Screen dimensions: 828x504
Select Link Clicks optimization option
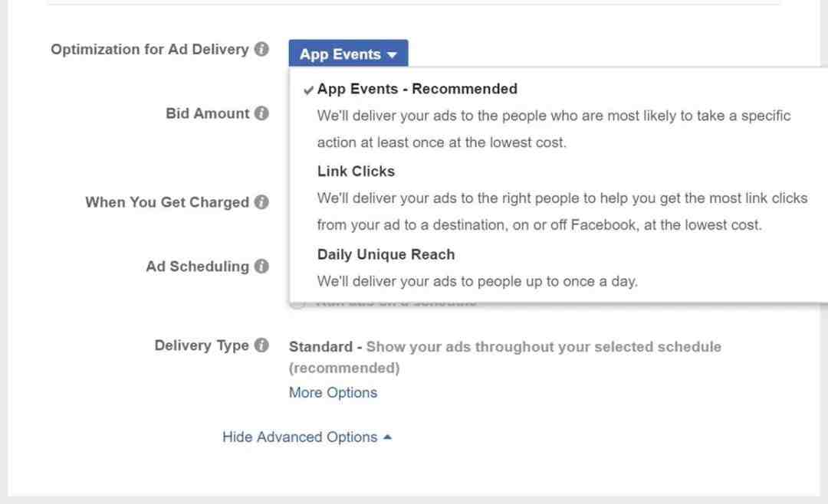pyautogui.click(x=356, y=172)
